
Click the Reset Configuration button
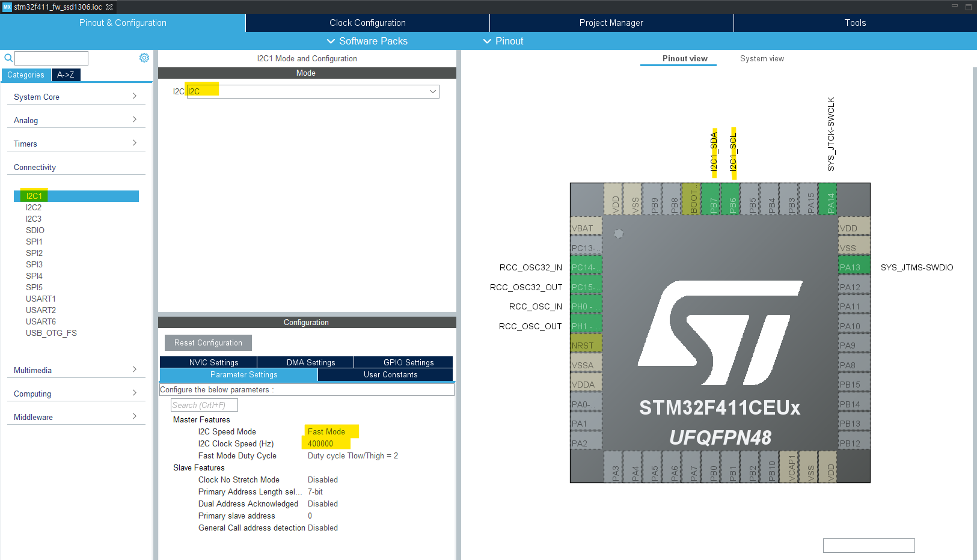(208, 342)
